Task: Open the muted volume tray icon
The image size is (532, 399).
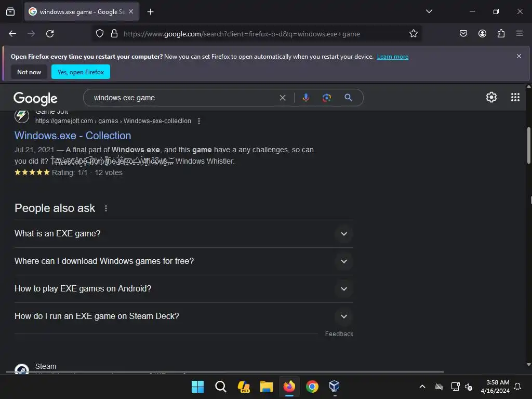Action: click(x=469, y=387)
